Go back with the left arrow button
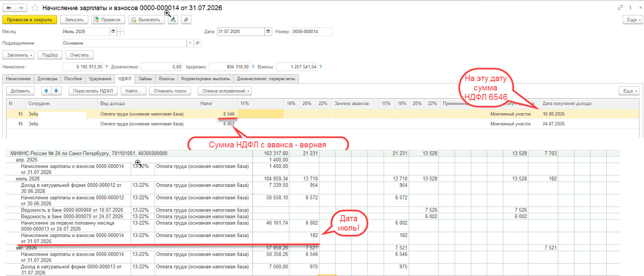 (9, 8)
